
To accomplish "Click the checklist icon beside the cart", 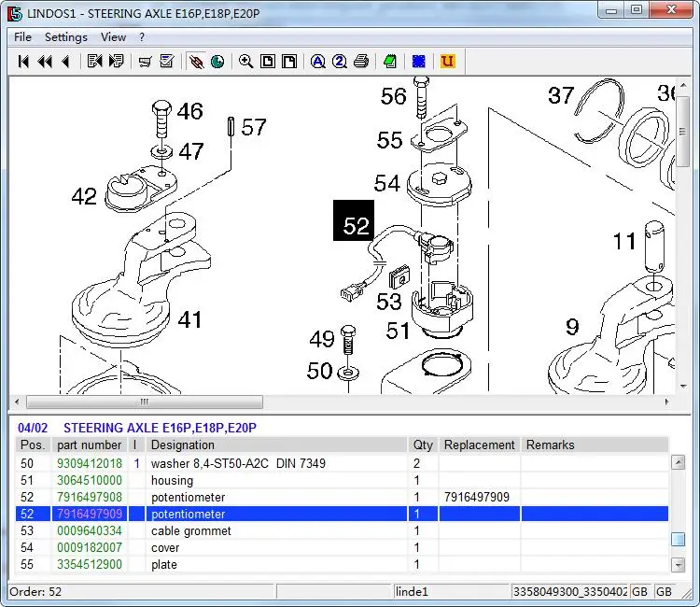I will click(x=167, y=62).
